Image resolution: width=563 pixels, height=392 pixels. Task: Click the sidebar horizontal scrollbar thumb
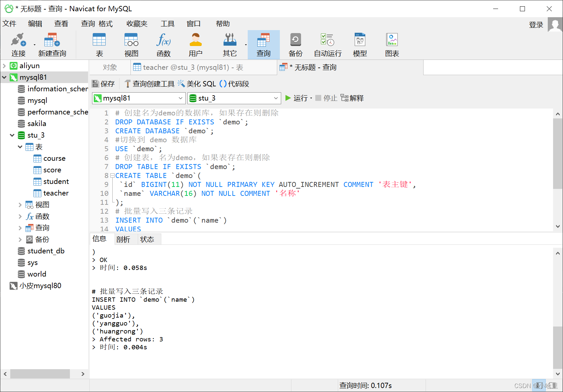pyautogui.click(x=40, y=374)
